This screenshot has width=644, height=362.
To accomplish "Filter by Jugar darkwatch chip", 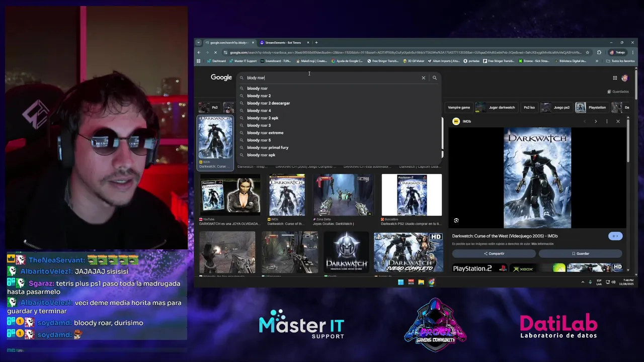I will [x=496, y=107].
